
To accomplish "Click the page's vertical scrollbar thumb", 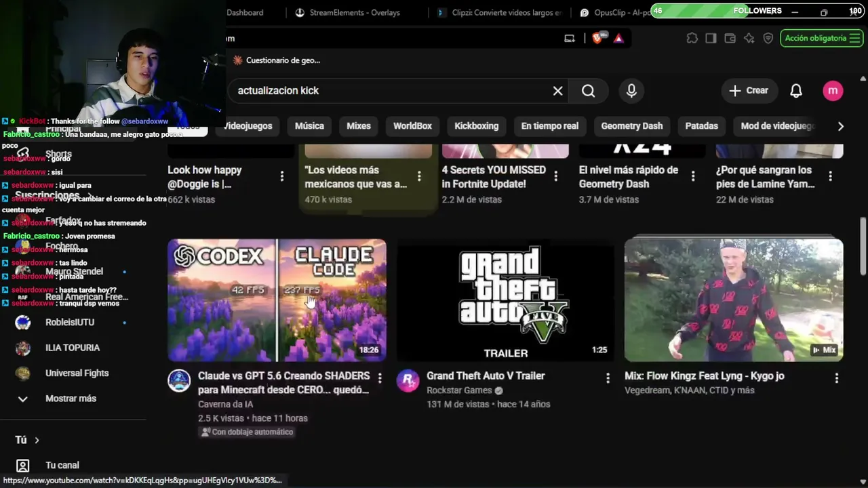I will pos(863,245).
